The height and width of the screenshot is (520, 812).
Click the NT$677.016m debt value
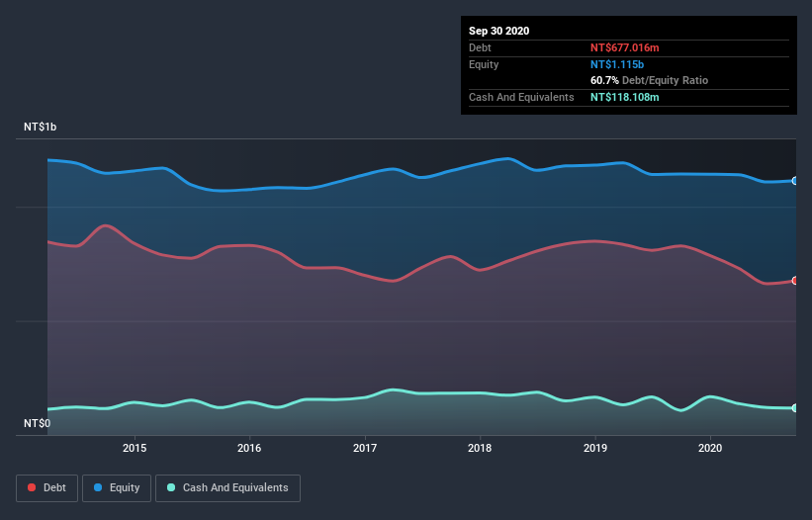[x=624, y=47]
